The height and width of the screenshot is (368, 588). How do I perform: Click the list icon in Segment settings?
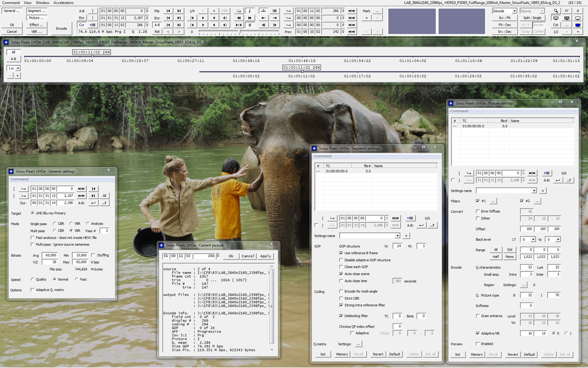[410, 218]
